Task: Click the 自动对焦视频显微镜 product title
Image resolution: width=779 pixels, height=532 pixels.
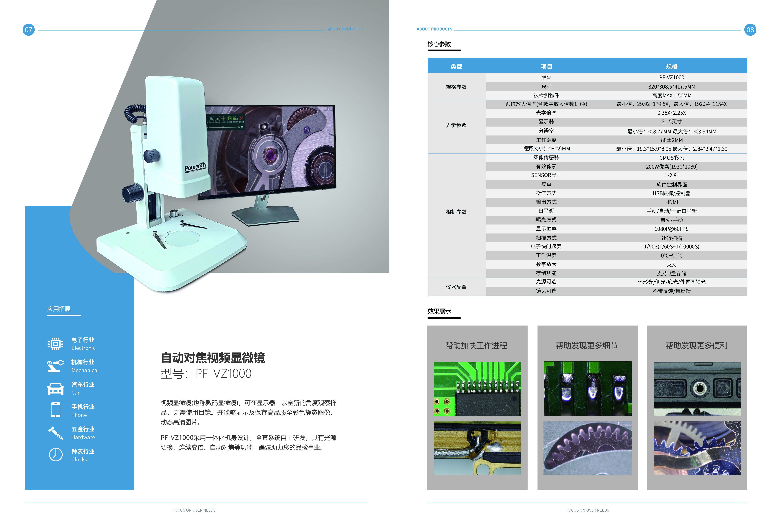Action: [213, 358]
